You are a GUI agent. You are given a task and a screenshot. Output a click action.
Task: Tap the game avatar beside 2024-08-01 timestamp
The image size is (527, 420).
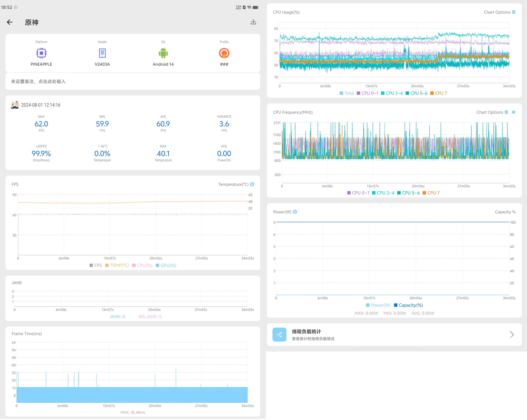(15, 105)
